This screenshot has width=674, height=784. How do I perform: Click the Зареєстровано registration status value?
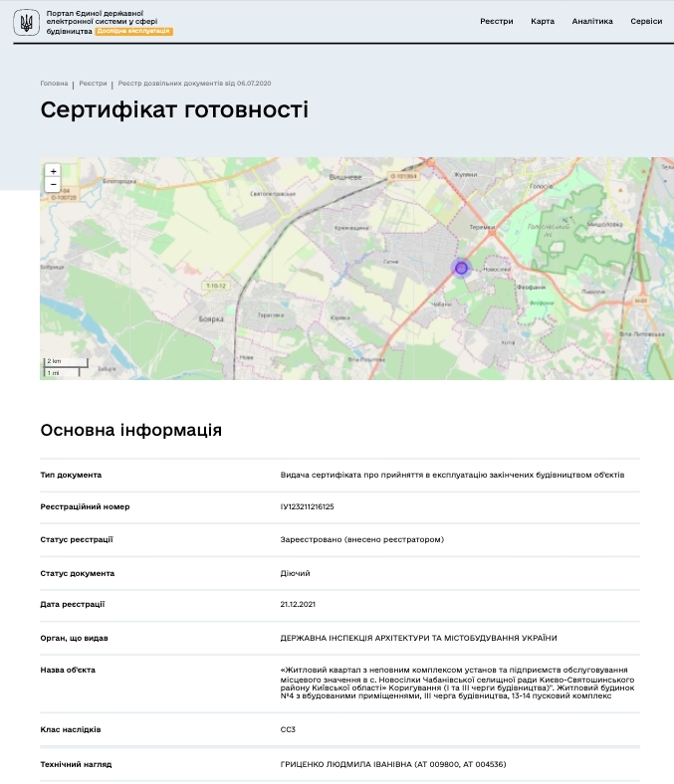361,540
